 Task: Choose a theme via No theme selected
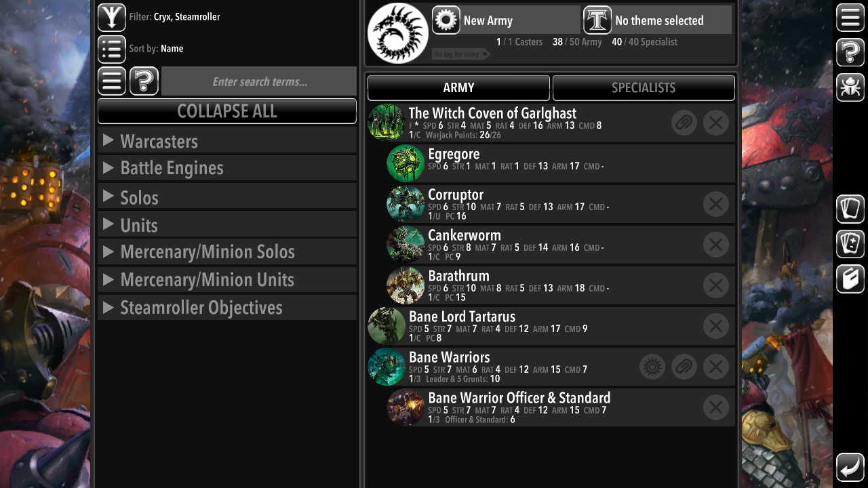(658, 20)
